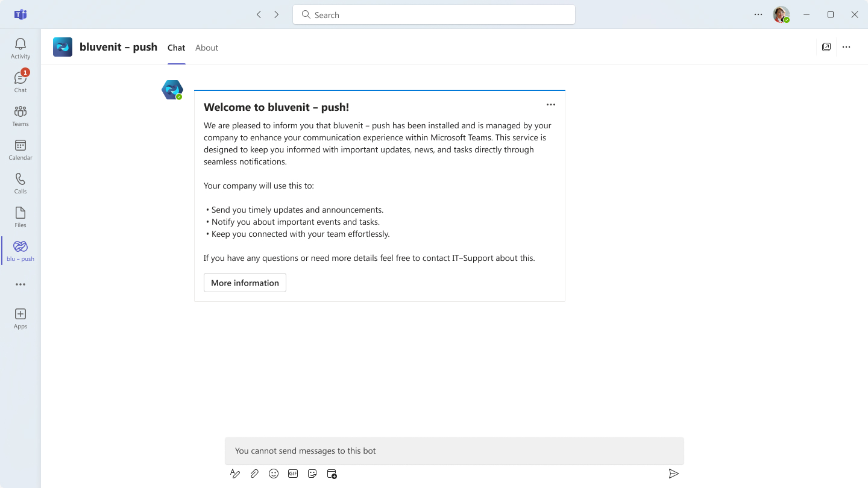This screenshot has height=488, width=868.
Task: Maximize the Teams window
Action: (x=831, y=14)
